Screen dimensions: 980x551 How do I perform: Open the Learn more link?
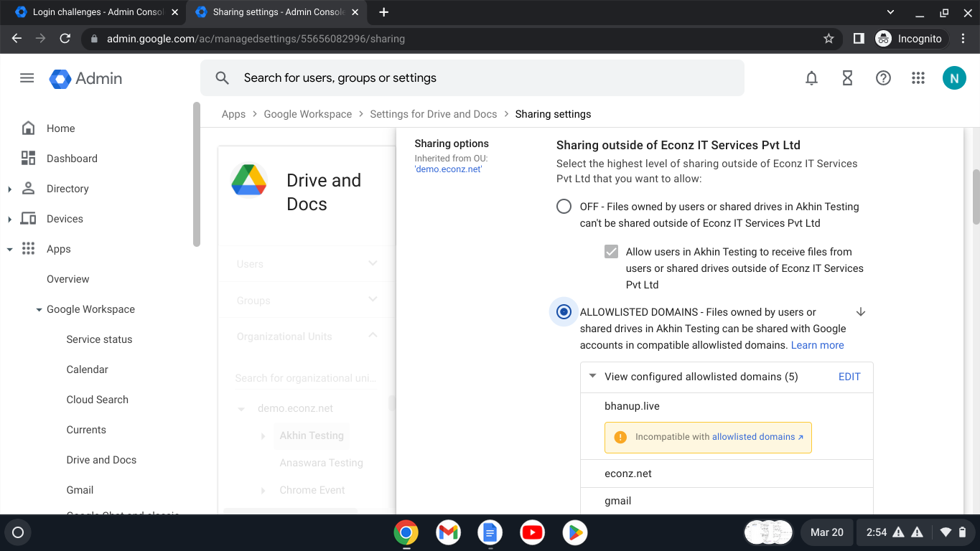817,345
